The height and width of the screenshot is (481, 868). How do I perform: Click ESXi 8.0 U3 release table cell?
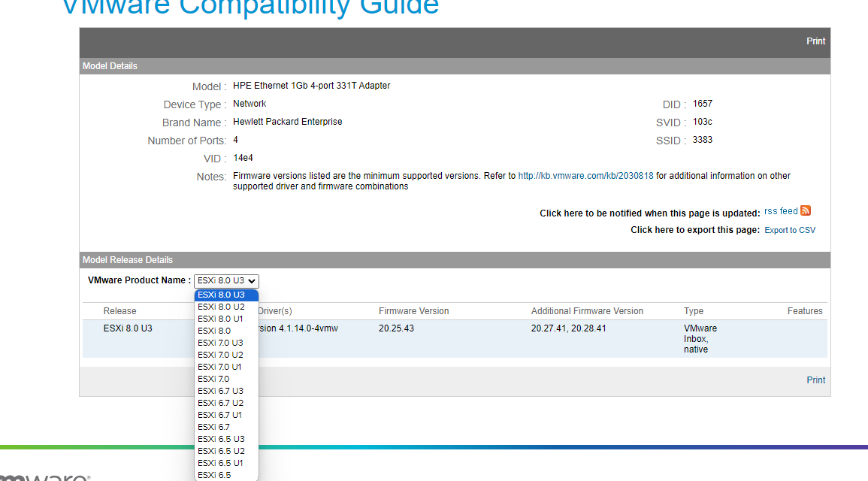128,328
